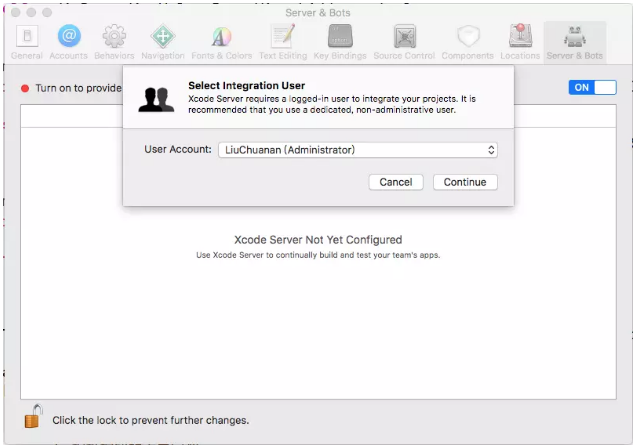This screenshot has height=447, width=635.
Task: Open the Components preferences icon
Action: (468, 36)
